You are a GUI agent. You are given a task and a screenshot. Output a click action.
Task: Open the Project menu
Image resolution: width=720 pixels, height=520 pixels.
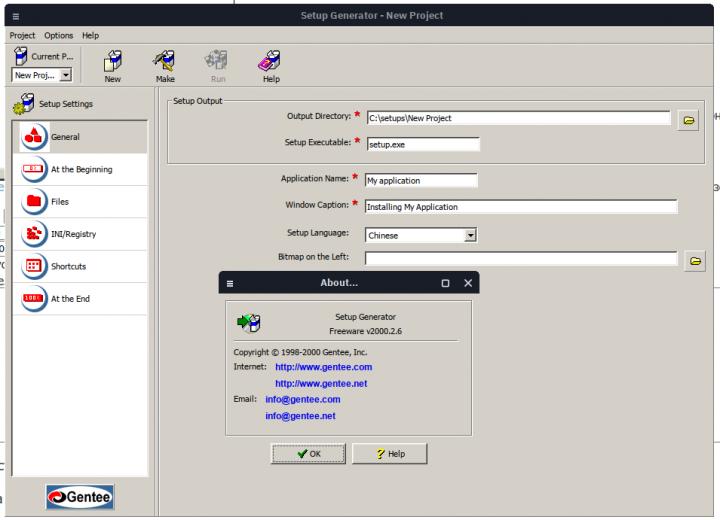[23, 35]
